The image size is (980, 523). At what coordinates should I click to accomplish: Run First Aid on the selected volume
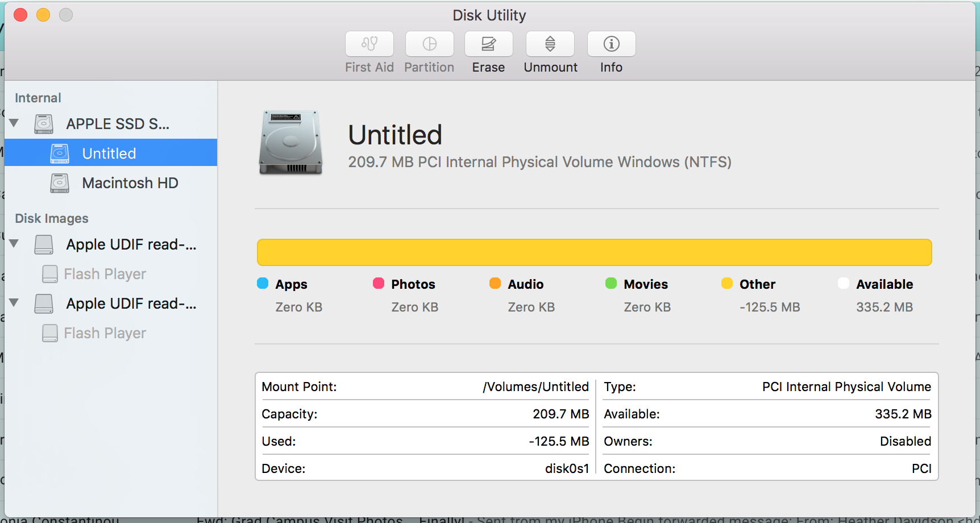(369, 51)
